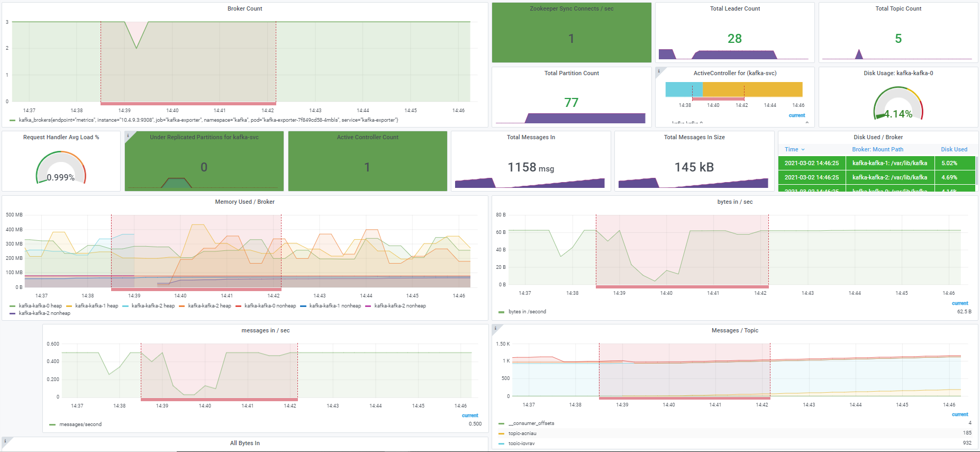Click Under Replicated Partitions value 0
The image size is (980, 452).
[x=204, y=167]
